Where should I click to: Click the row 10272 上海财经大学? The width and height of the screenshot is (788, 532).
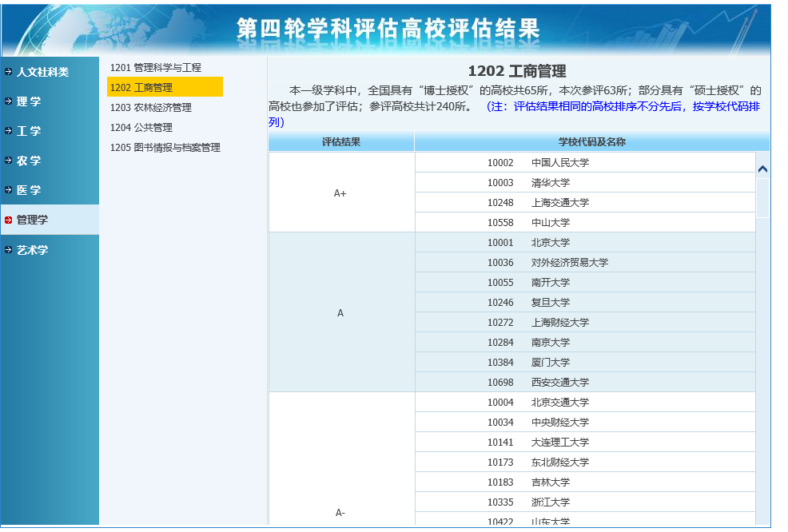point(586,323)
